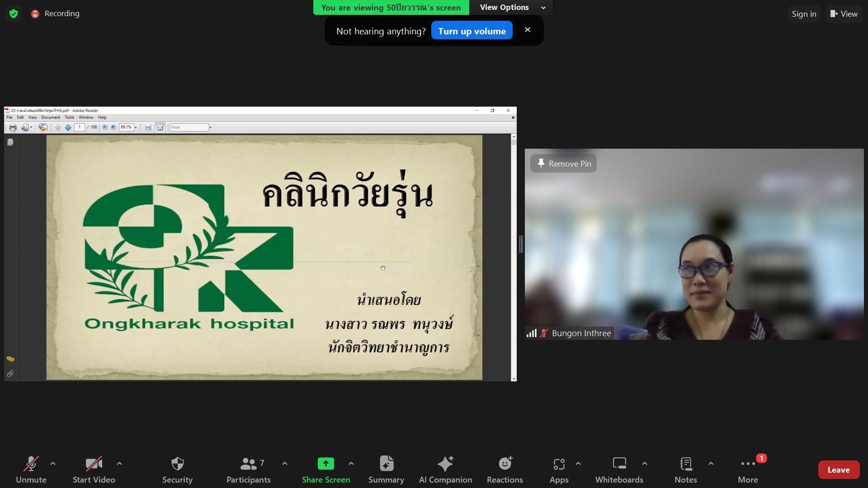Image resolution: width=868 pixels, height=488 pixels.
Task: Open the email icon's dropdown arrow
Action: pyautogui.click(x=31, y=127)
